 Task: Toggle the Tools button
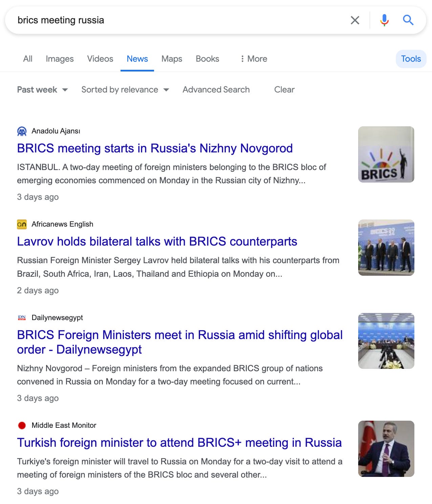pos(411,59)
